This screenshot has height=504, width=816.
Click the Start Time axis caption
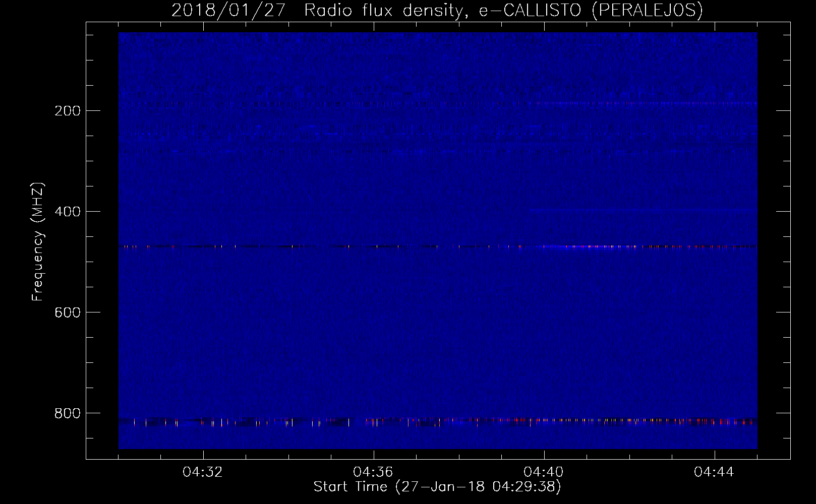coord(437,487)
